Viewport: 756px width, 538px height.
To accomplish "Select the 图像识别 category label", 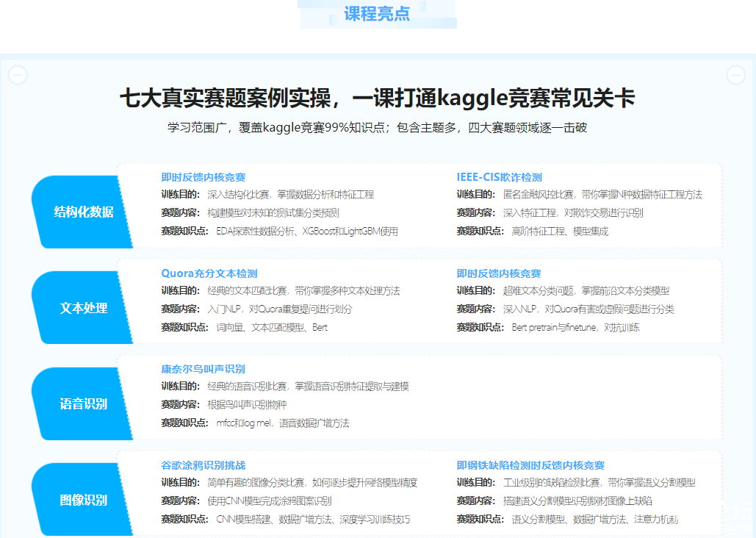I will click(x=84, y=500).
